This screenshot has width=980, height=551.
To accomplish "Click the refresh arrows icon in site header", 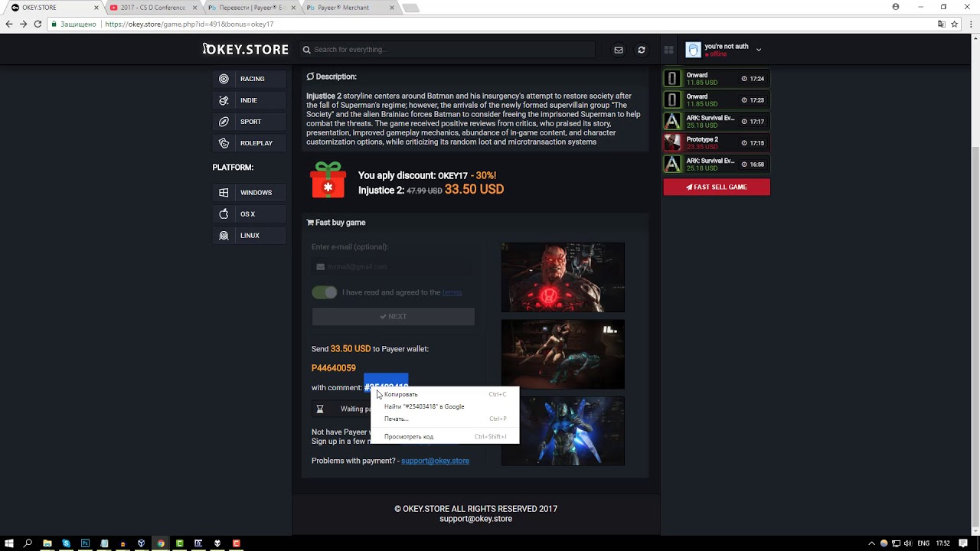I will [642, 50].
